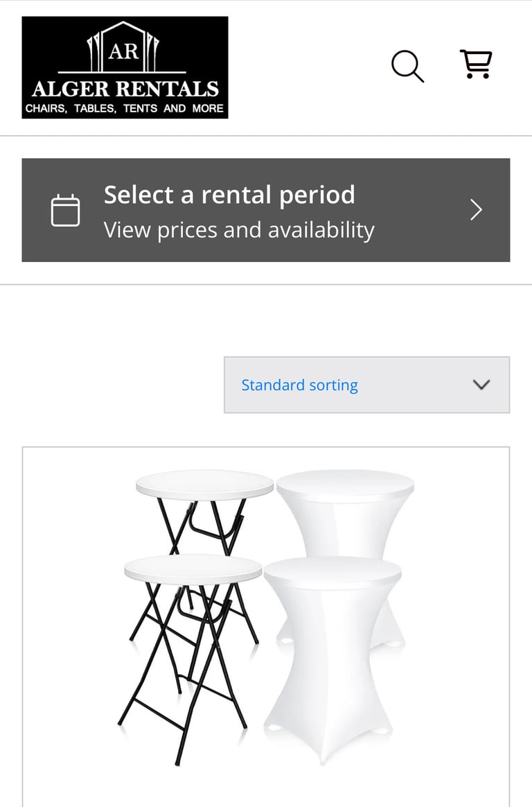The height and width of the screenshot is (807, 532).
Task: Open the search magnifier icon
Action: coord(407,67)
